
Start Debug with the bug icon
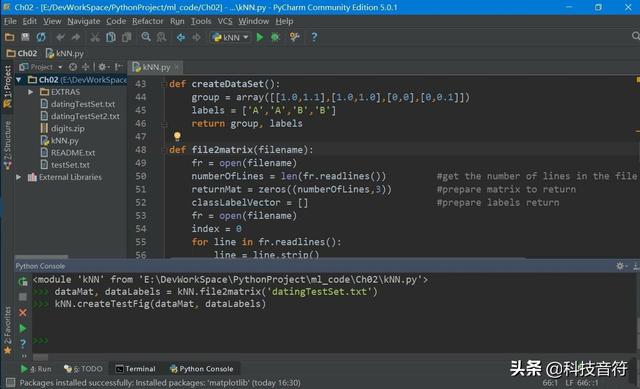click(276, 37)
